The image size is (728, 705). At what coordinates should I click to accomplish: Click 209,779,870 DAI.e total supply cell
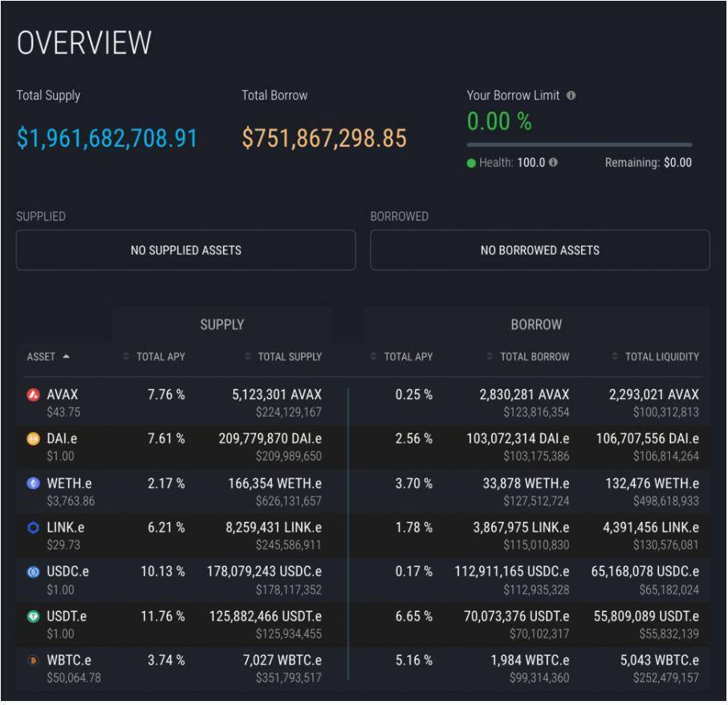point(270,439)
